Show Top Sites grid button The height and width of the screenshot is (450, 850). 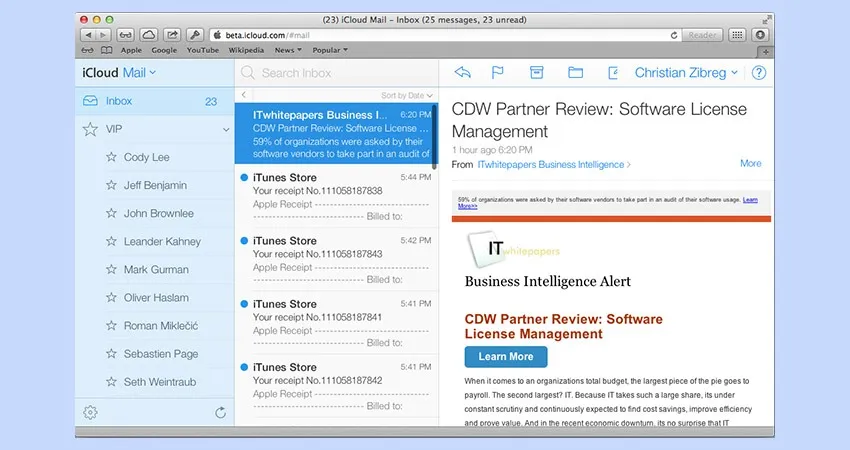pos(737,35)
